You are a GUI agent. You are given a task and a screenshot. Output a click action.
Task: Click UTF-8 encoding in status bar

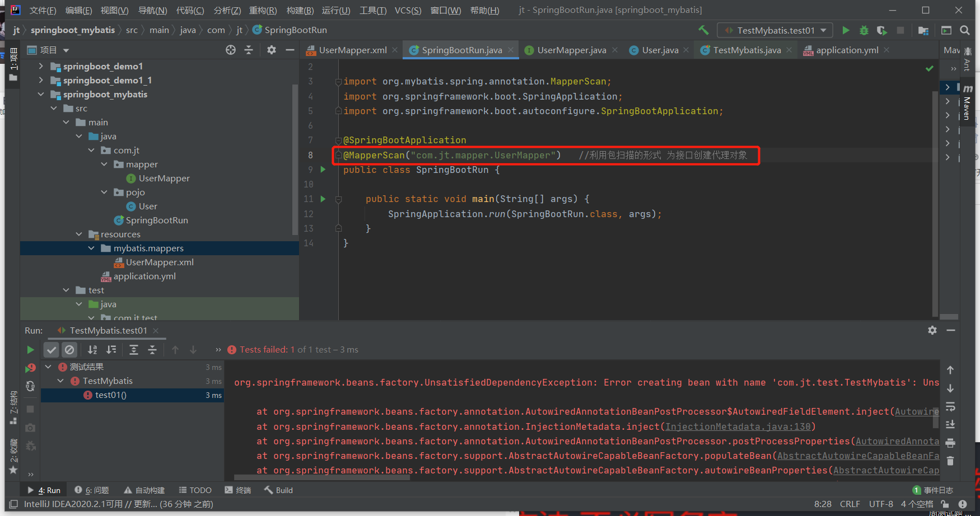[881, 504]
